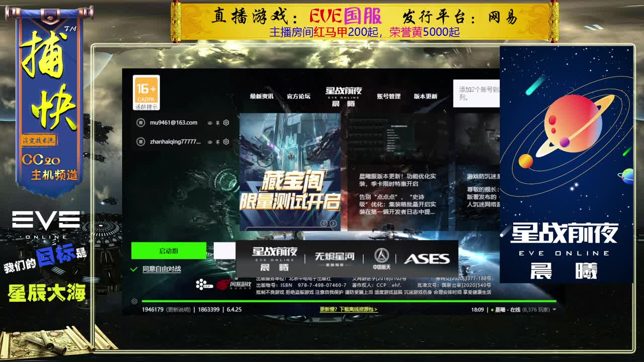Click the 下载离线资源包 offline download link
Image resolution: width=644 pixels, height=362 pixels.
click(349, 310)
